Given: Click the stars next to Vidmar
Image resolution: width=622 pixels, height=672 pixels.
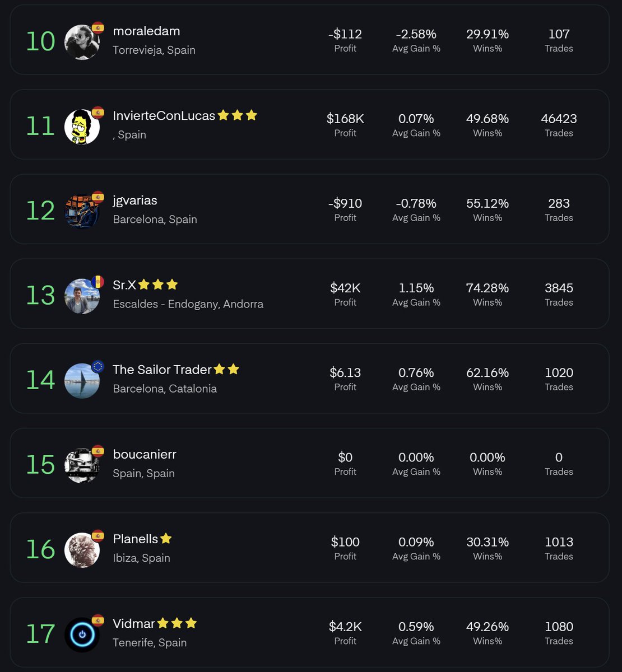Looking at the screenshot, I should 177,623.
